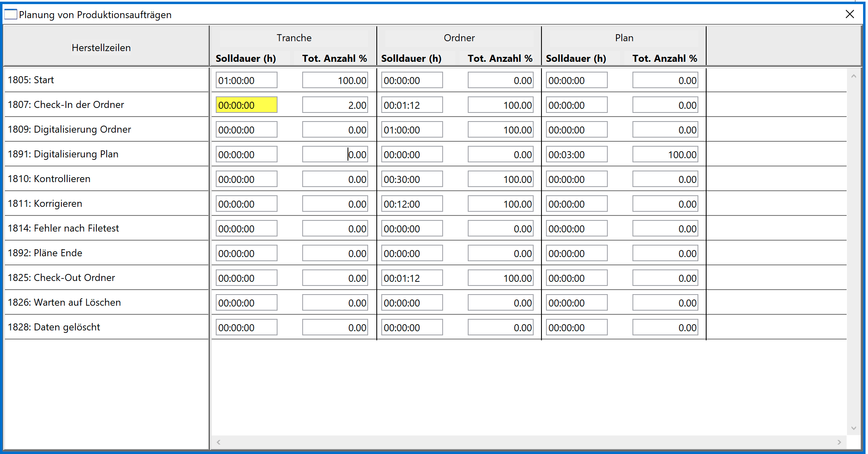Click Ordner Solldauer field for Kontrollieren row

coord(412,179)
